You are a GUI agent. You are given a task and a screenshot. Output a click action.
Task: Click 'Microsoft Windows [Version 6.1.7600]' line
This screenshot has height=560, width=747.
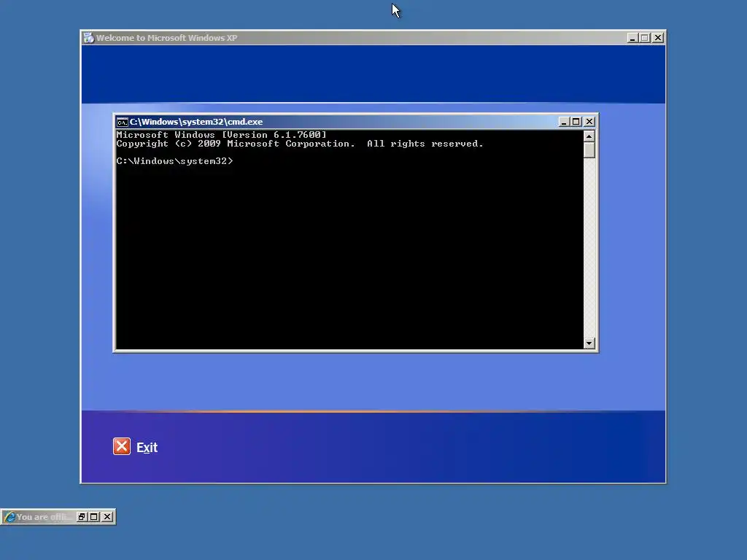click(222, 135)
